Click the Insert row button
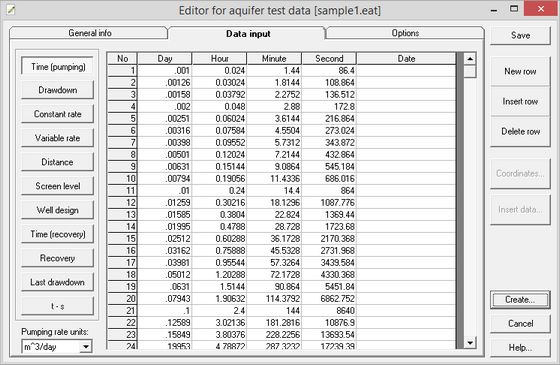The height and width of the screenshot is (365, 560). [x=520, y=101]
